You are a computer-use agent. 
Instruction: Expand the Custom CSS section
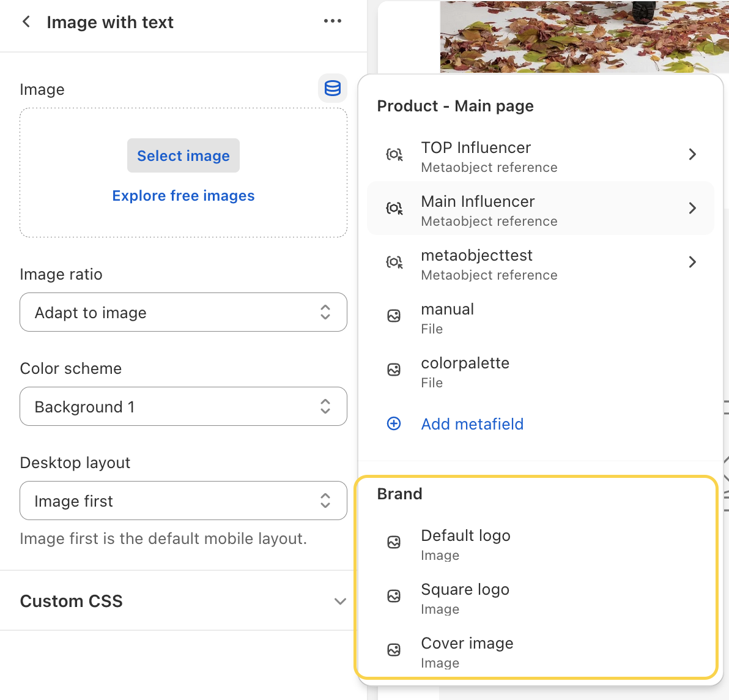tap(340, 601)
